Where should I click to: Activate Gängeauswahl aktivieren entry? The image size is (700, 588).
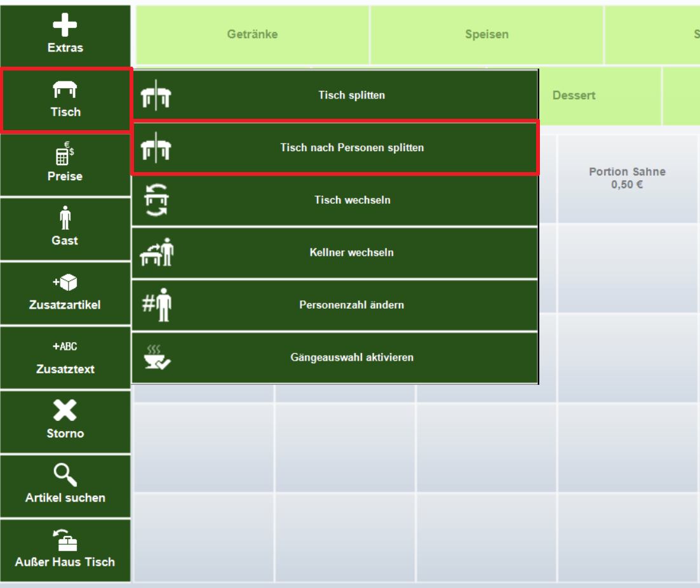click(335, 357)
